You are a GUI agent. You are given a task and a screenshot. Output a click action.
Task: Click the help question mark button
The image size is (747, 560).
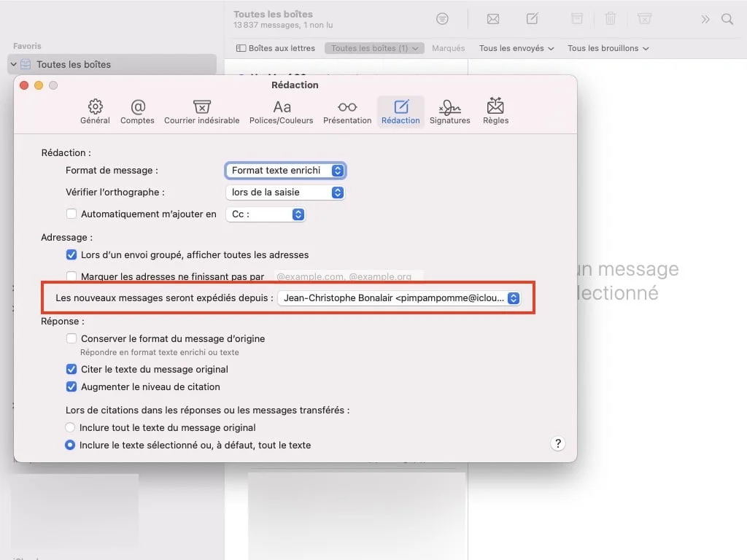(558, 443)
